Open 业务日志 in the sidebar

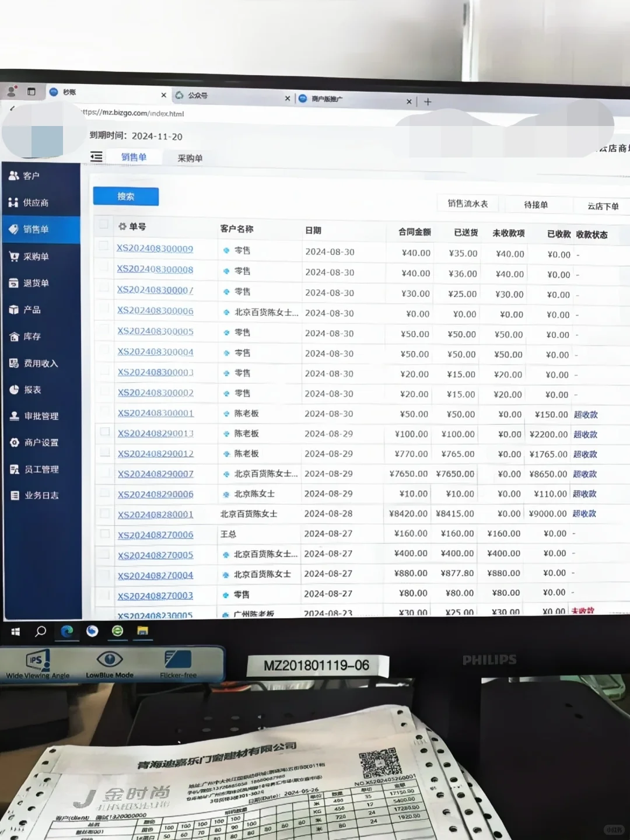coord(34,495)
